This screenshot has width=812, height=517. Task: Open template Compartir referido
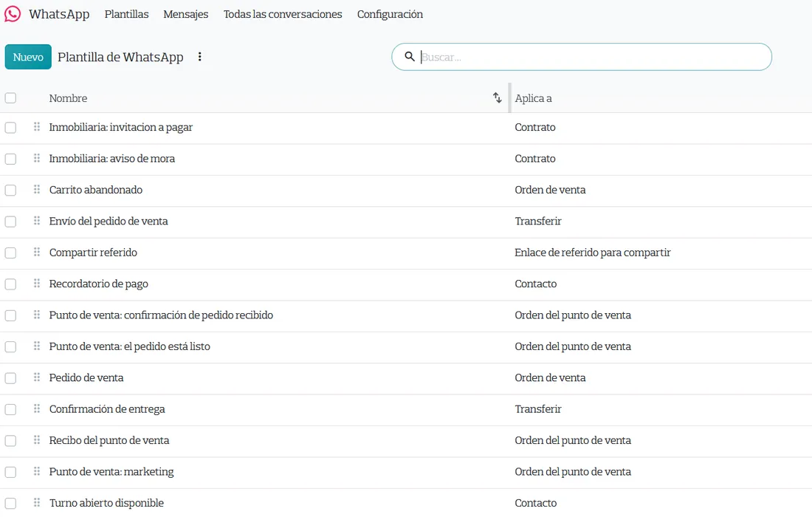click(x=93, y=253)
